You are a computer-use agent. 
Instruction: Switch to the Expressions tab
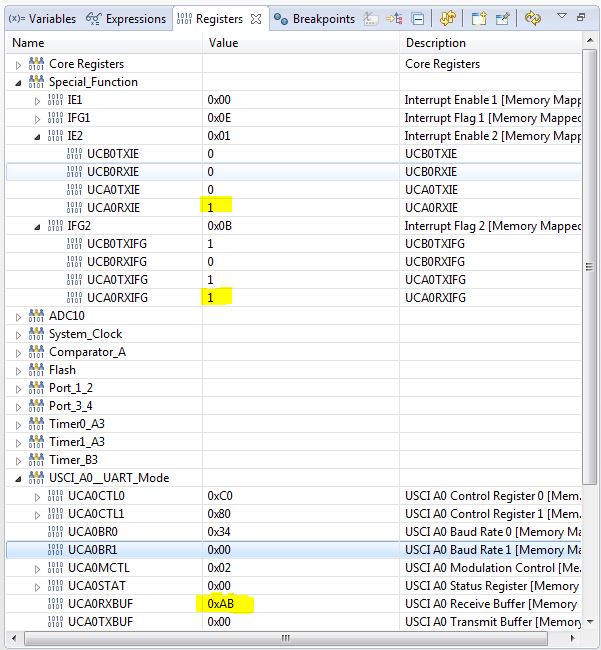[x=126, y=19]
